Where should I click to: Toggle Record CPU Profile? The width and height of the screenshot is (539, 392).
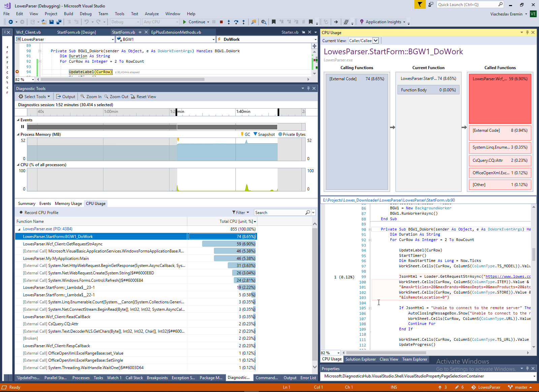[x=39, y=213]
